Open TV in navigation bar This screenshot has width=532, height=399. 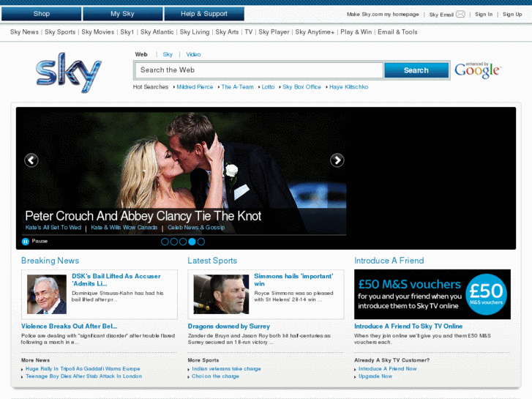[249, 32]
